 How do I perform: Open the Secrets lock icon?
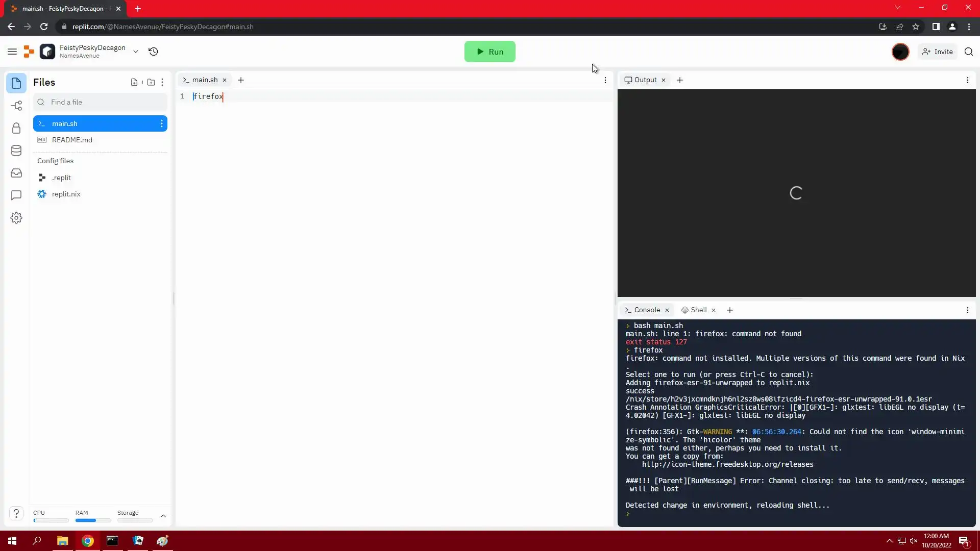pos(16,128)
